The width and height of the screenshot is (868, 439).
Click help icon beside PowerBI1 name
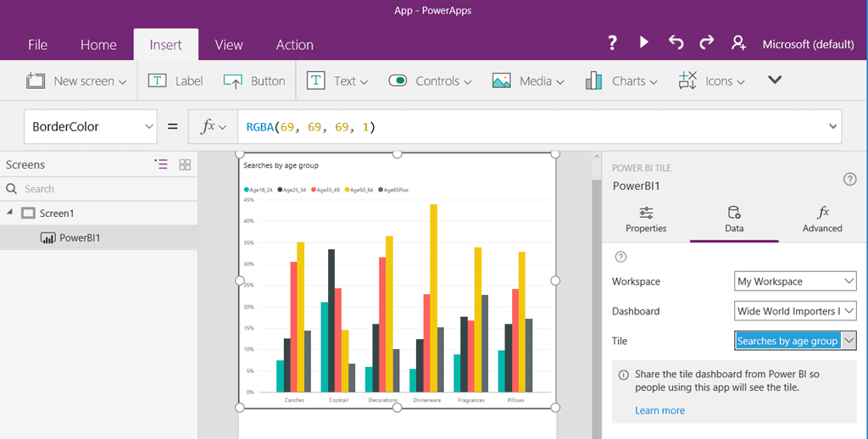(849, 179)
